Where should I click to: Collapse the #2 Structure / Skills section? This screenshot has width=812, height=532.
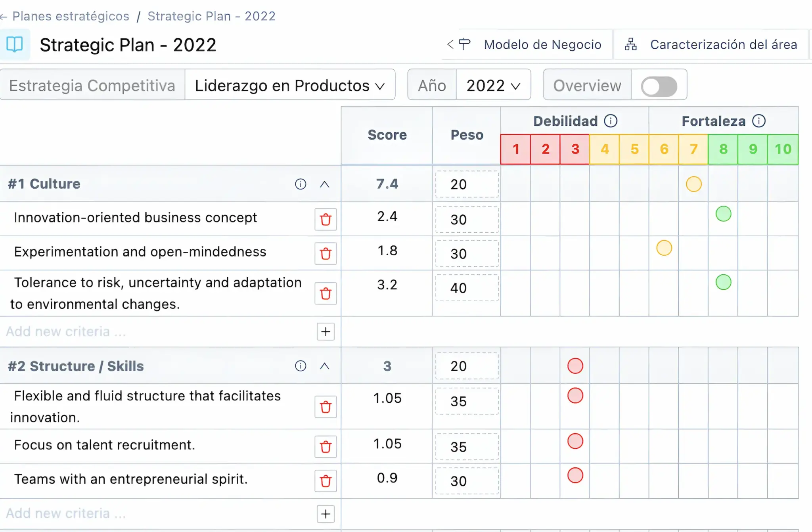324,366
